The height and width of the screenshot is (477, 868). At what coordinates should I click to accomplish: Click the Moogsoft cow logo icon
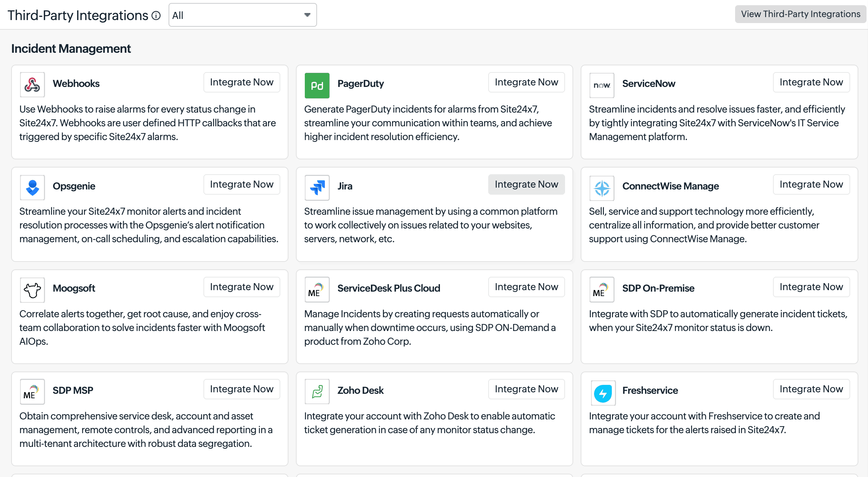[x=32, y=290]
